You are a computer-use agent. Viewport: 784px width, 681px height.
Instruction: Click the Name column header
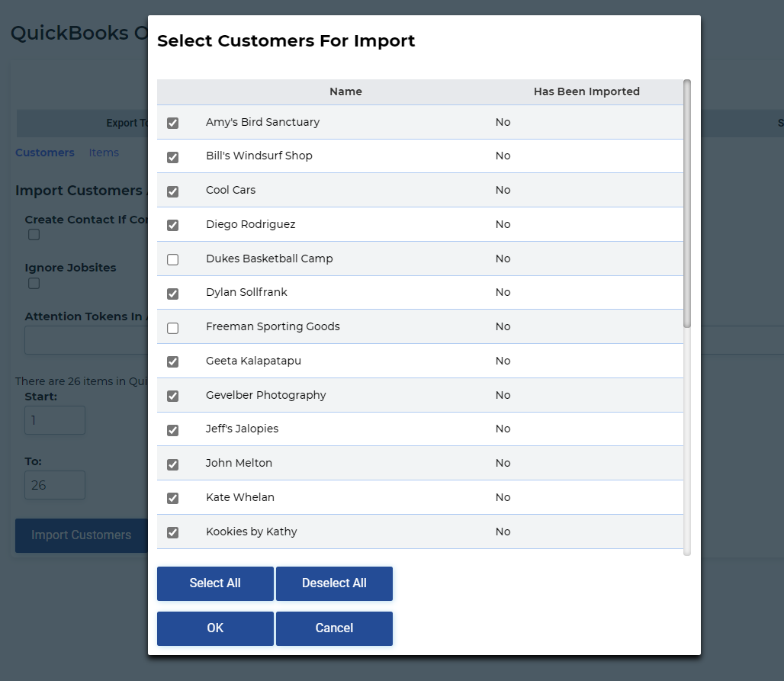tap(345, 92)
